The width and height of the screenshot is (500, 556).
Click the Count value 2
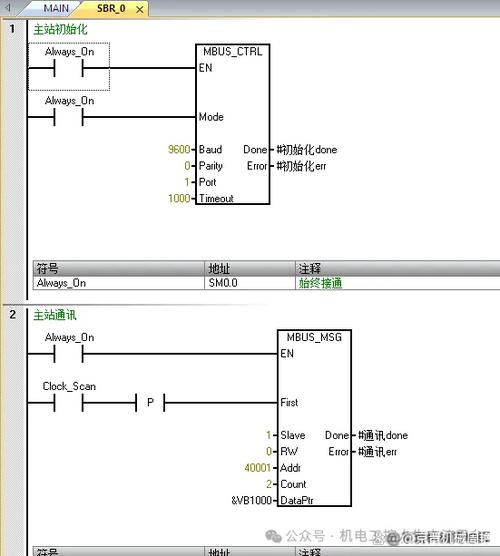pos(269,484)
